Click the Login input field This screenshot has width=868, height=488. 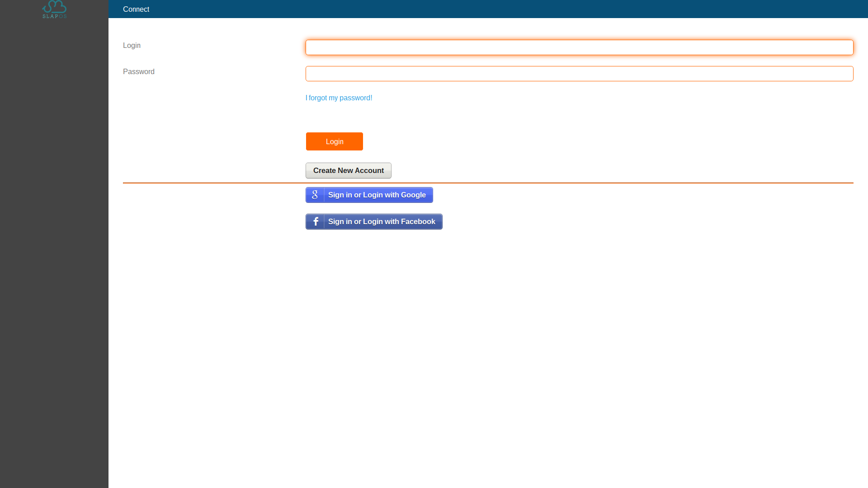tap(579, 47)
